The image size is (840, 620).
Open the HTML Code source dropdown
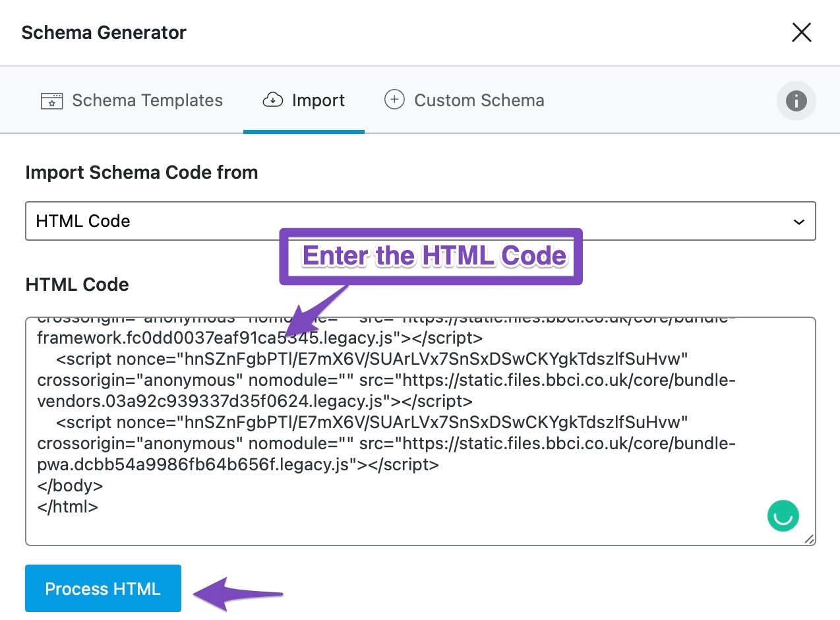click(x=421, y=221)
